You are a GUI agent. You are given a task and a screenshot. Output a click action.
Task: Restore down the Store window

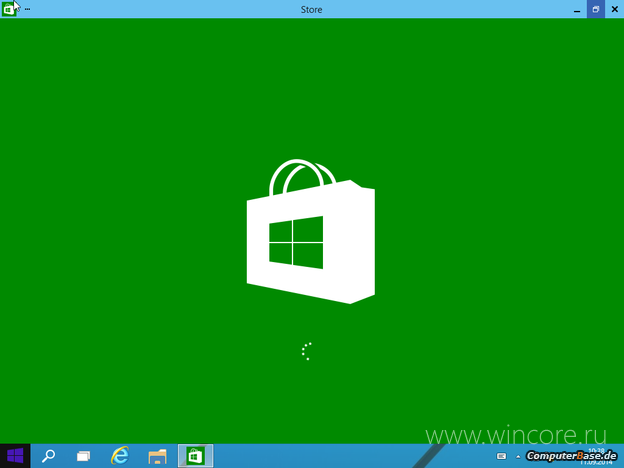pos(596,9)
